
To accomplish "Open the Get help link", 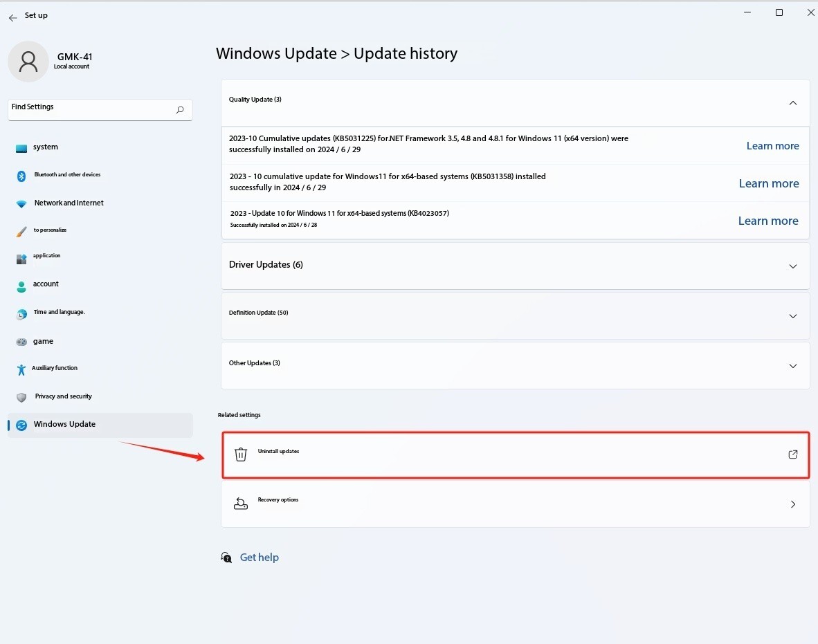I will 259,558.
